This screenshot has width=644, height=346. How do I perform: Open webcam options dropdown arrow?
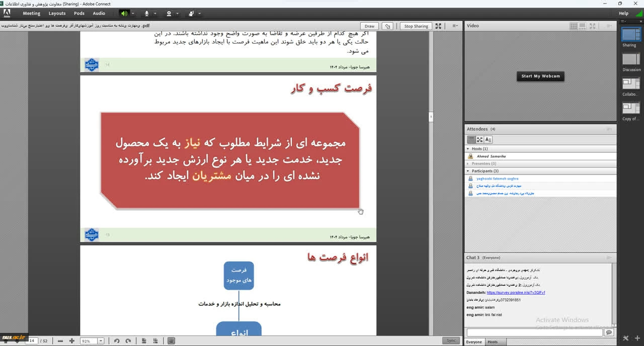tap(178, 14)
